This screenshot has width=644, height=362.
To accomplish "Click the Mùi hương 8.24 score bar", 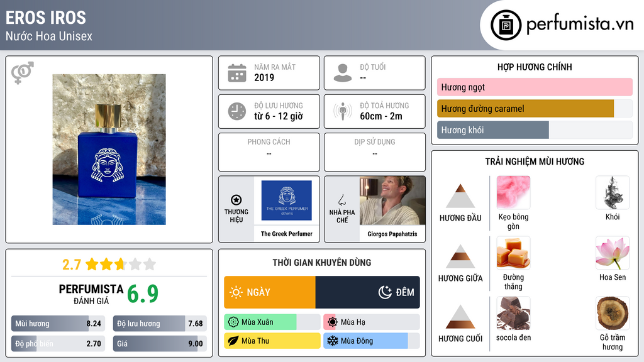I will point(58,324).
